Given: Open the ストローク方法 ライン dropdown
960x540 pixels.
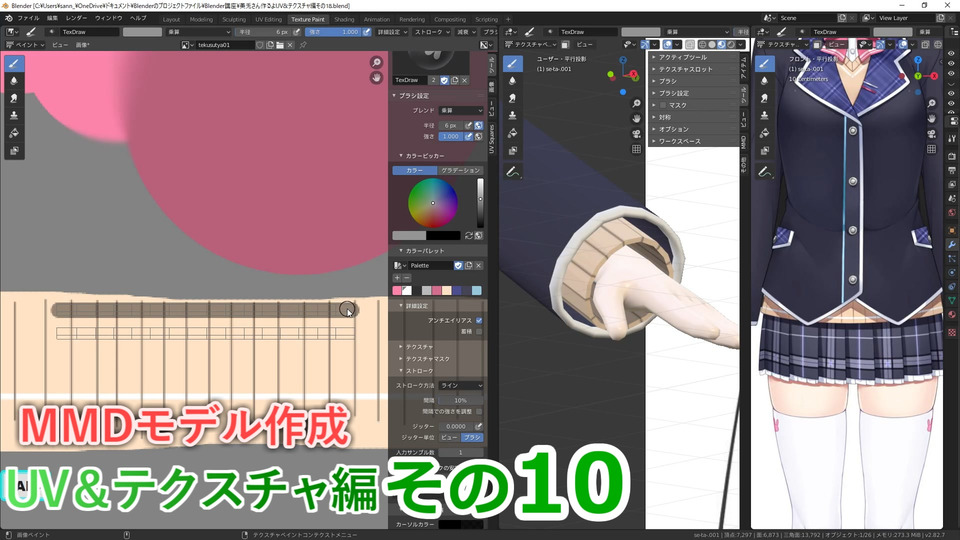Looking at the screenshot, I should click(461, 385).
